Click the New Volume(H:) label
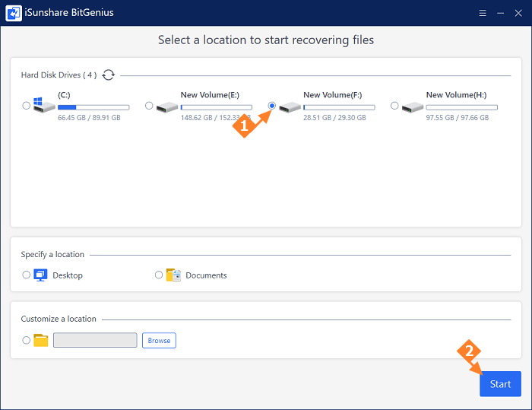Screen dimensions: 532x410 456,95
